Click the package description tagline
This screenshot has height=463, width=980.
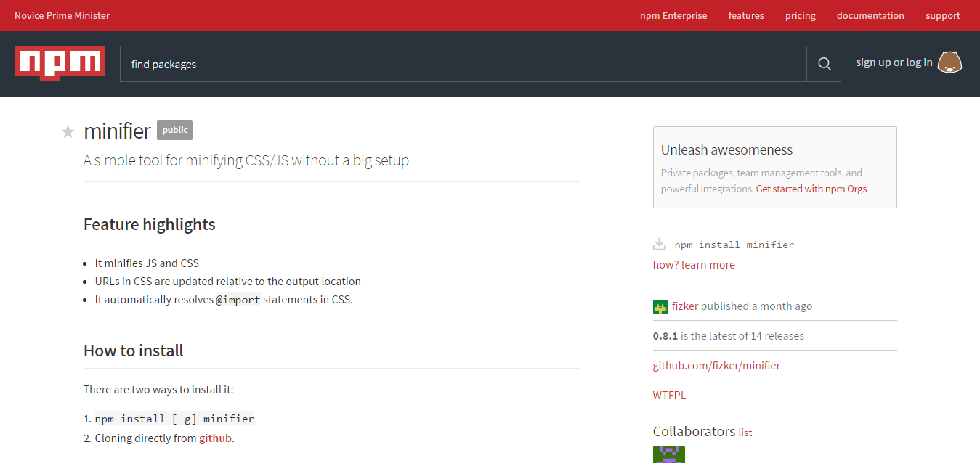[x=246, y=160]
